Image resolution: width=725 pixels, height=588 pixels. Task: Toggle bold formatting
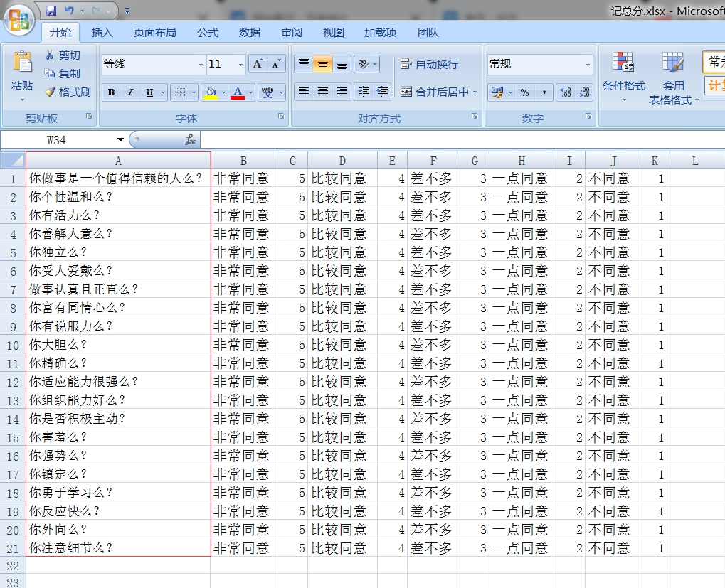(x=111, y=92)
